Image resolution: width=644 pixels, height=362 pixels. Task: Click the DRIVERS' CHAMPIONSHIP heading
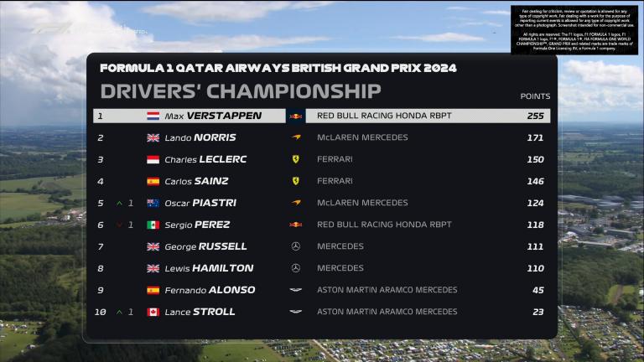(241, 91)
